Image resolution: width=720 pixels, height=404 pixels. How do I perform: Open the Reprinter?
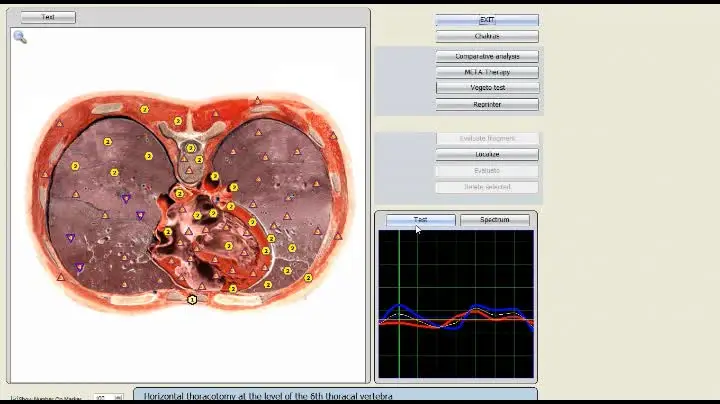click(487, 105)
